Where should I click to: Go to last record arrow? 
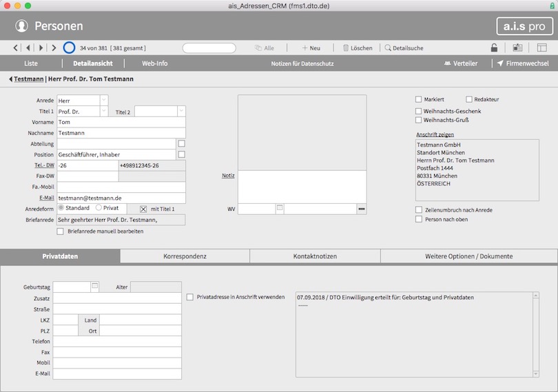tap(54, 48)
